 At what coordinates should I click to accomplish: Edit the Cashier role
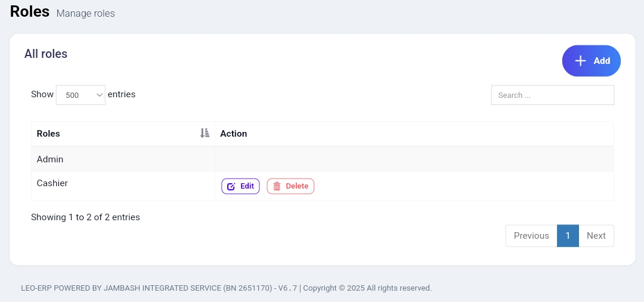pos(240,186)
